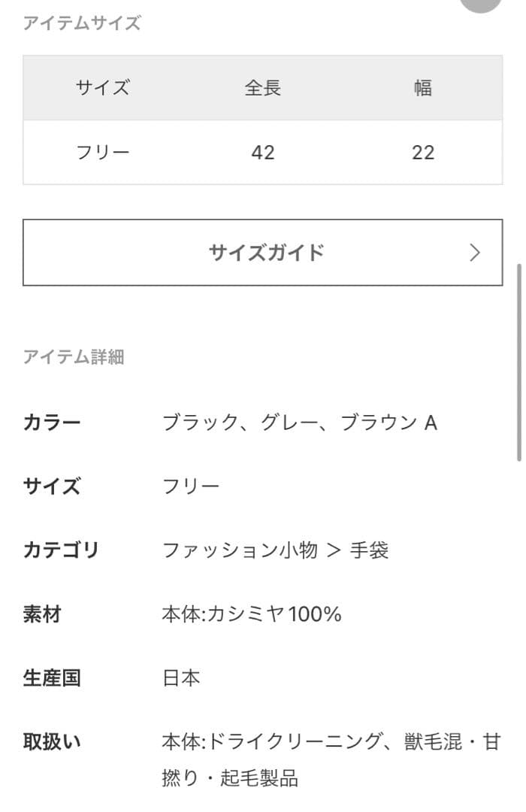Click the 幅 column header

click(x=423, y=88)
